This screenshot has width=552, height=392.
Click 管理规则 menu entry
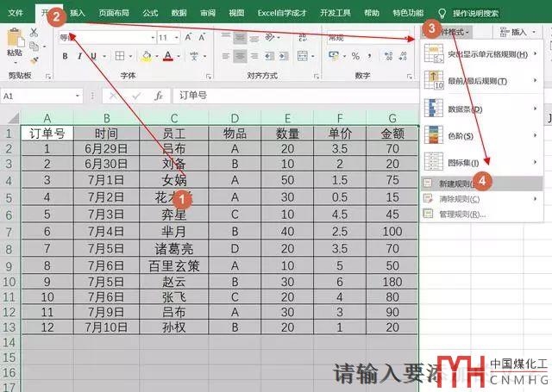[461, 214]
